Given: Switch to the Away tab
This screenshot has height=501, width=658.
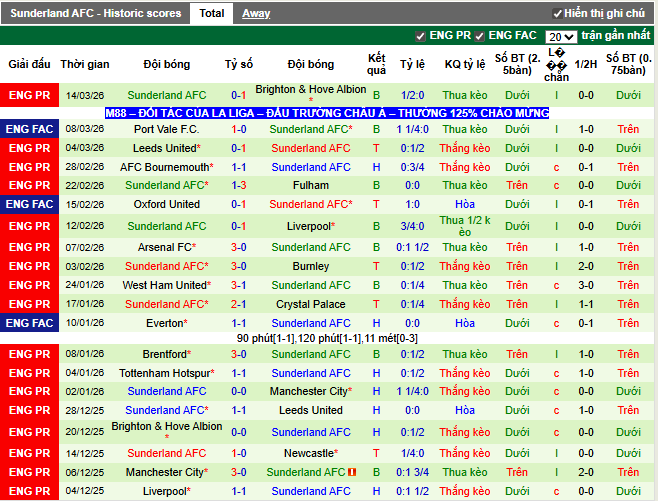Looking at the screenshot, I should (256, 13).
